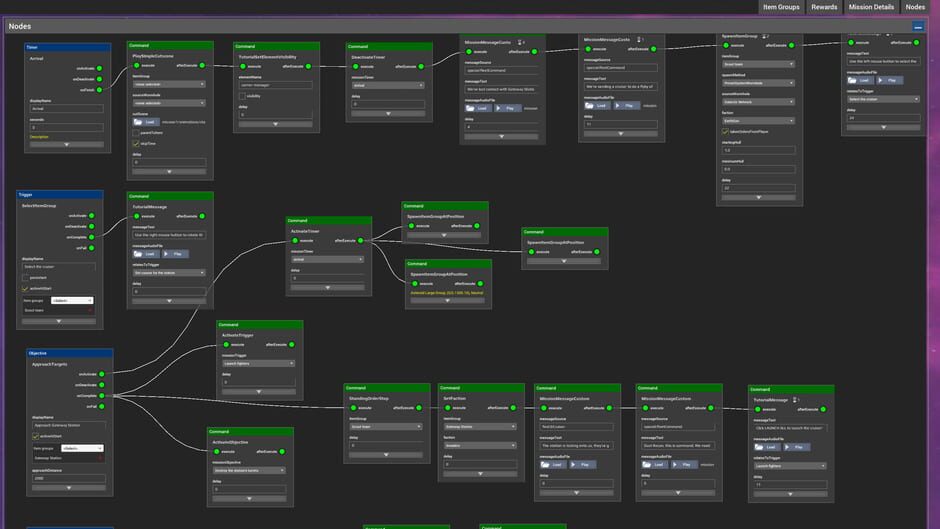Click Load for the PlaySimpleCutscene cutscene file
The height and width of the screenshot is (529, 940).
147,122
